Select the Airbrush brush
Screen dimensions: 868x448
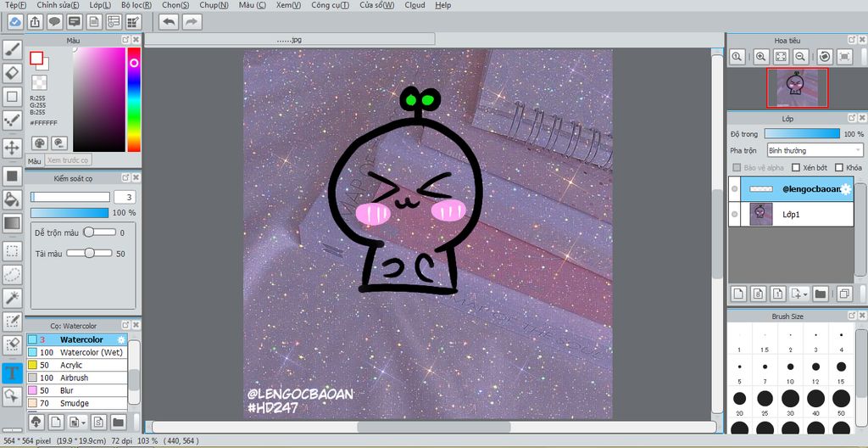[77, 378]
